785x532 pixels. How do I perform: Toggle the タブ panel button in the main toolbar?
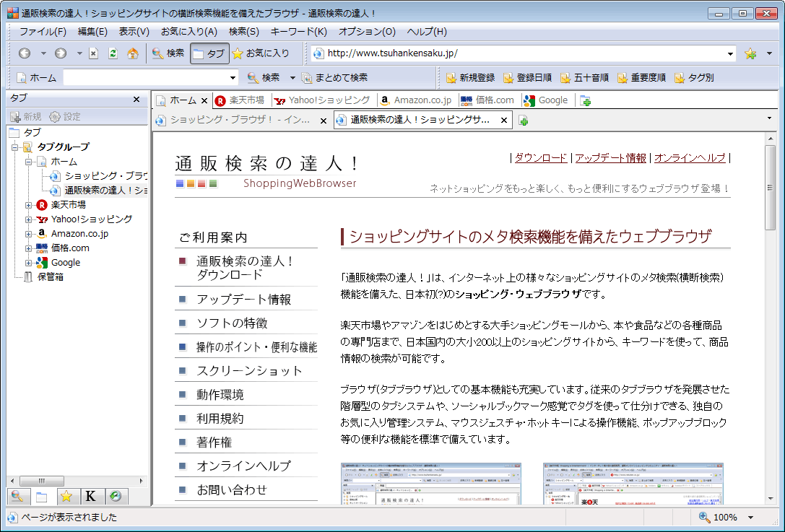coord(209,53)
